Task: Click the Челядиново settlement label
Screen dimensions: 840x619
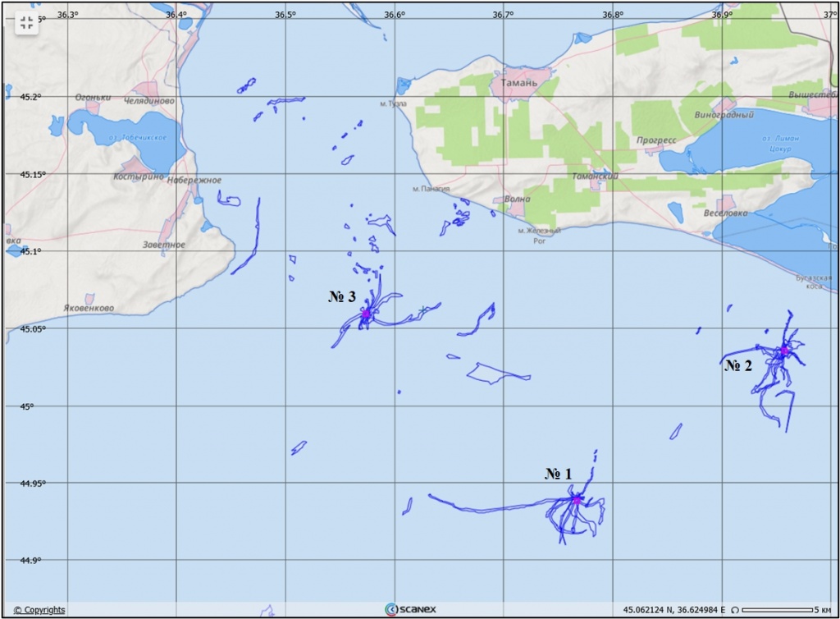Action: point(148,100)
